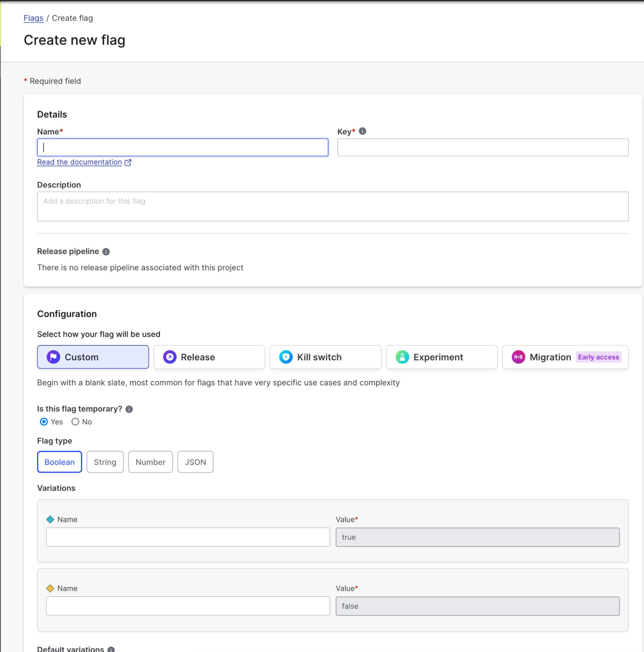Select No for temporary flag
This screenshot has width=644, height=652.
pos(75,422)
